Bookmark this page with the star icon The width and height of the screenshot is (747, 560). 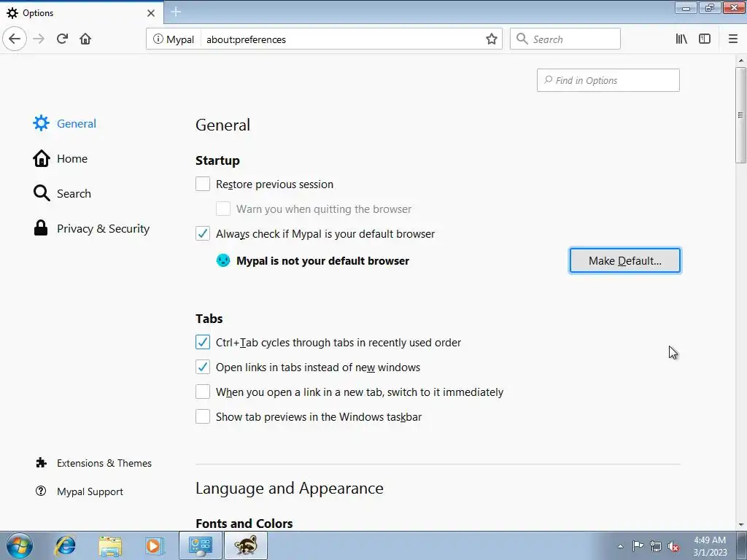coord(492,39)
